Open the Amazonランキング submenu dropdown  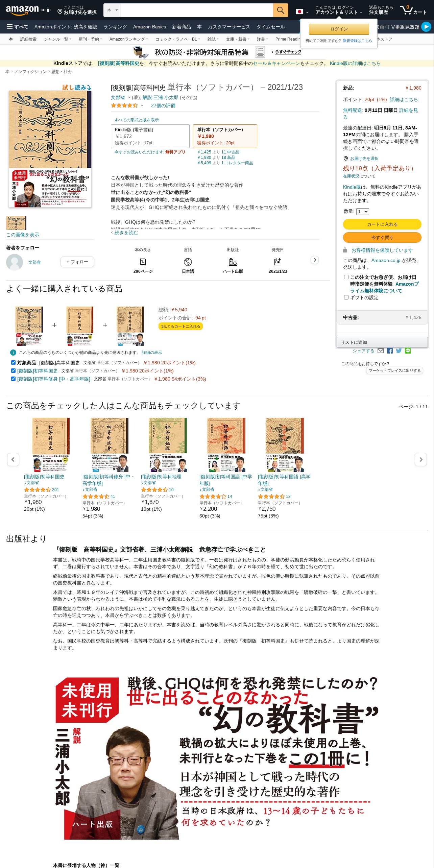pyautogui.click(x=129, y=39)
